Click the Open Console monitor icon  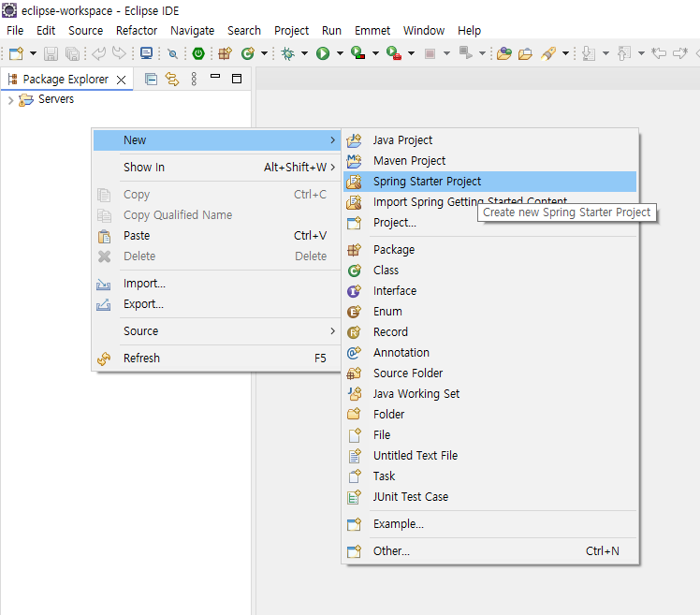pos(146,53)
